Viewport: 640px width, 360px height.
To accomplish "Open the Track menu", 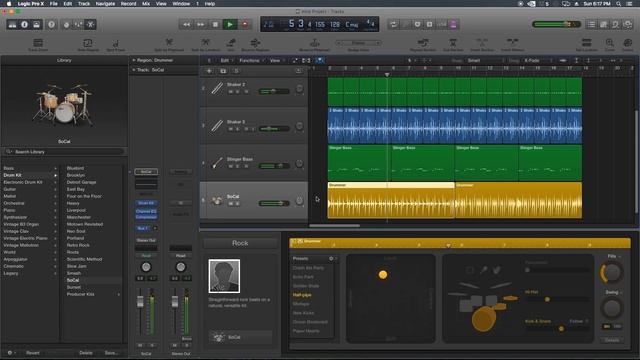I will pyautogui.click(x=84, y=4).
